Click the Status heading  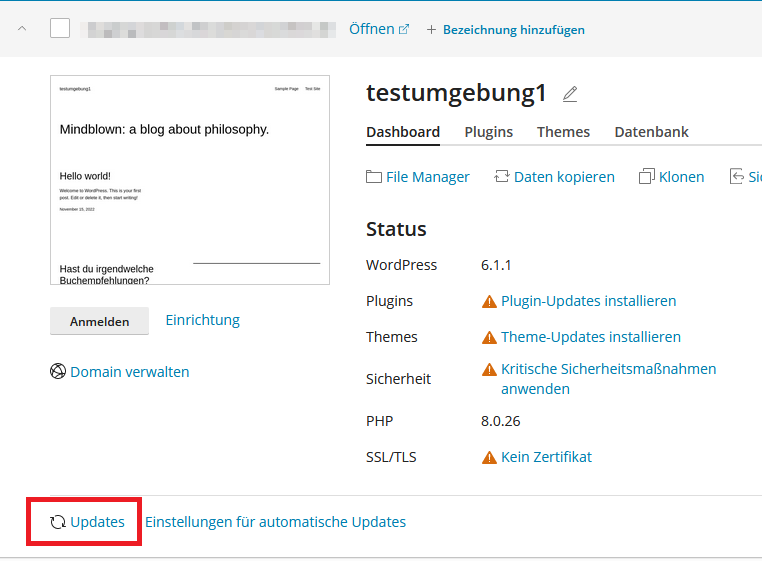pyautogui.click(x=396, y=229)
